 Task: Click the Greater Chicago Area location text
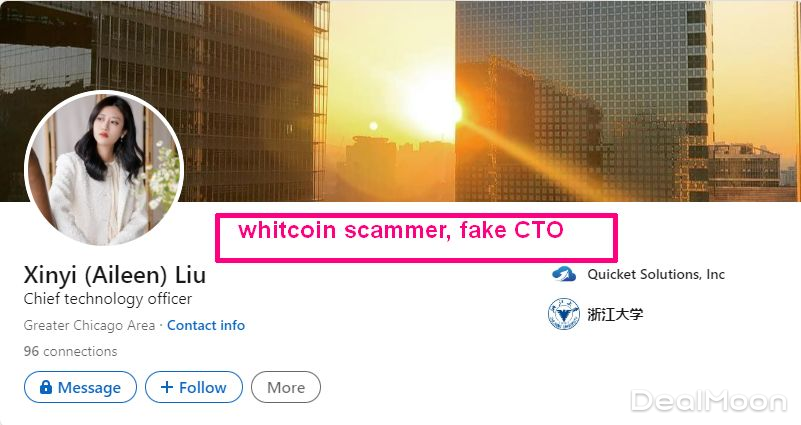[89, 325]
